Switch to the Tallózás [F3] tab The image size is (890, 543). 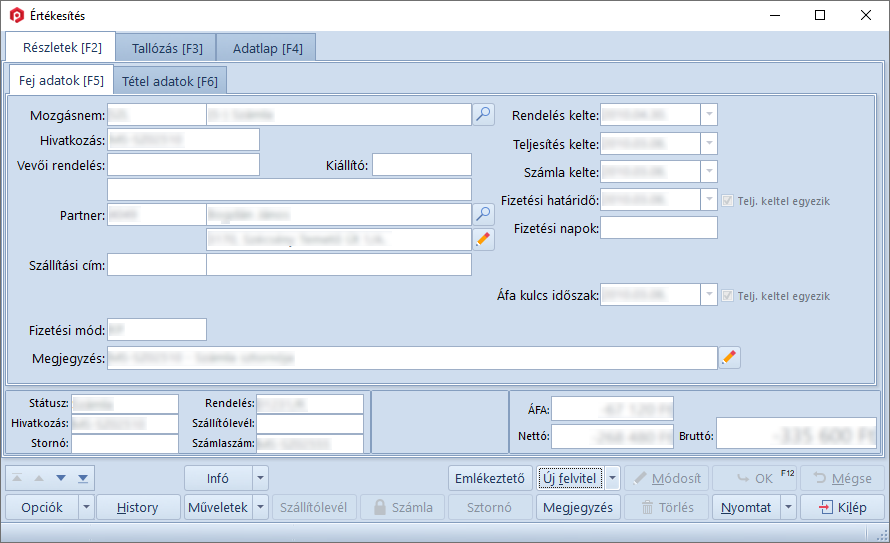167,48
